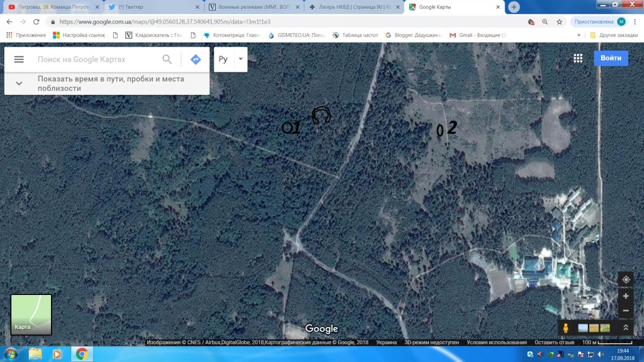Show hidden bookmarks with the double arrow
This screenshot has height=362, width=644.
point(579,35)
